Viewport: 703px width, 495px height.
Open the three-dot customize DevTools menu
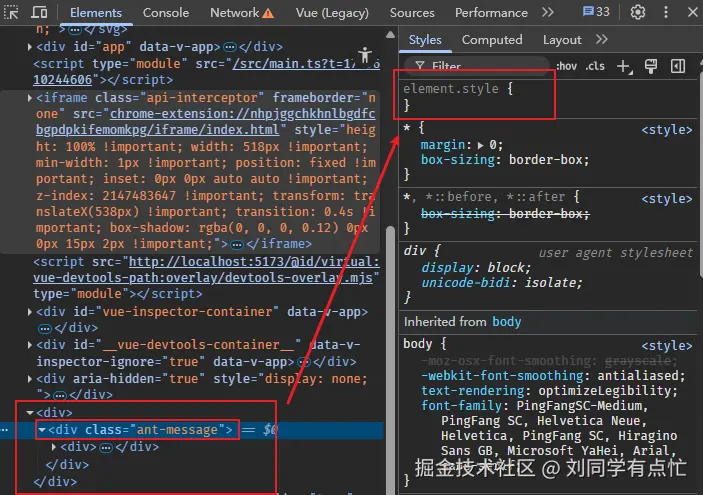point(665,12)
